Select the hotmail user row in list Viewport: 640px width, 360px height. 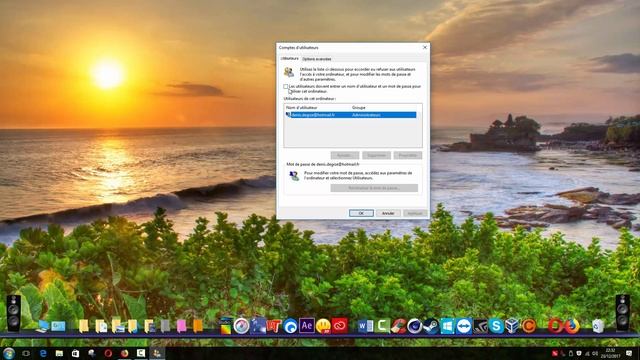pos(351,115)
